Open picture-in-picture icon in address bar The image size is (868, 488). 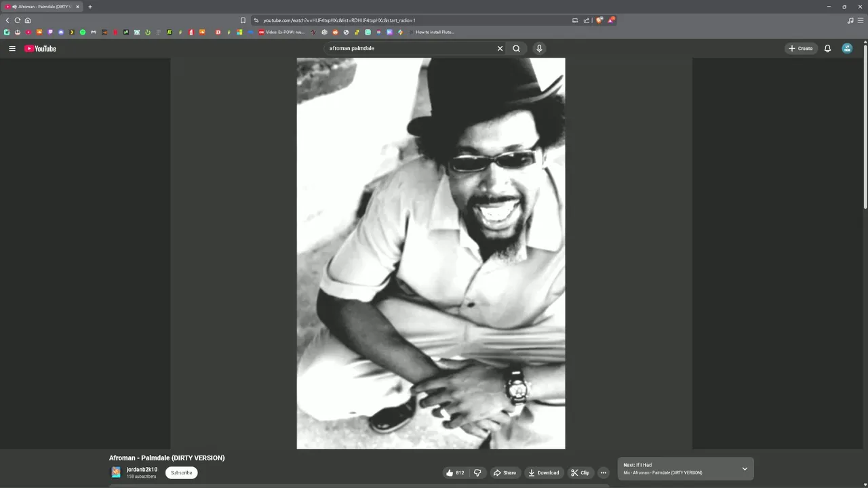575,20
